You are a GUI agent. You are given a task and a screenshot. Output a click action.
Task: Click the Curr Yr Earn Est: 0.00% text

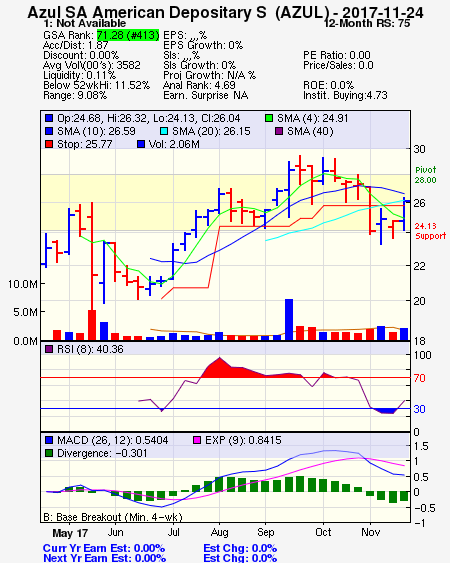click(x=104, y=548)
